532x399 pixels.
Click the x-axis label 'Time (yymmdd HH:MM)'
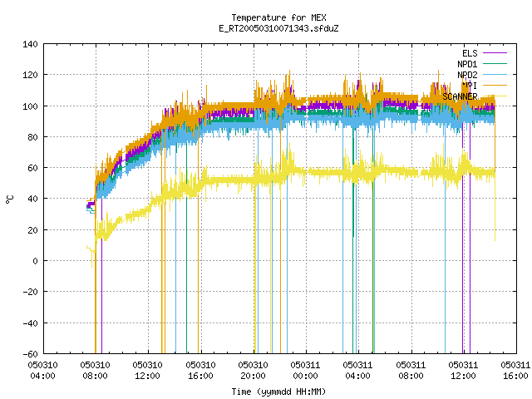278,392
